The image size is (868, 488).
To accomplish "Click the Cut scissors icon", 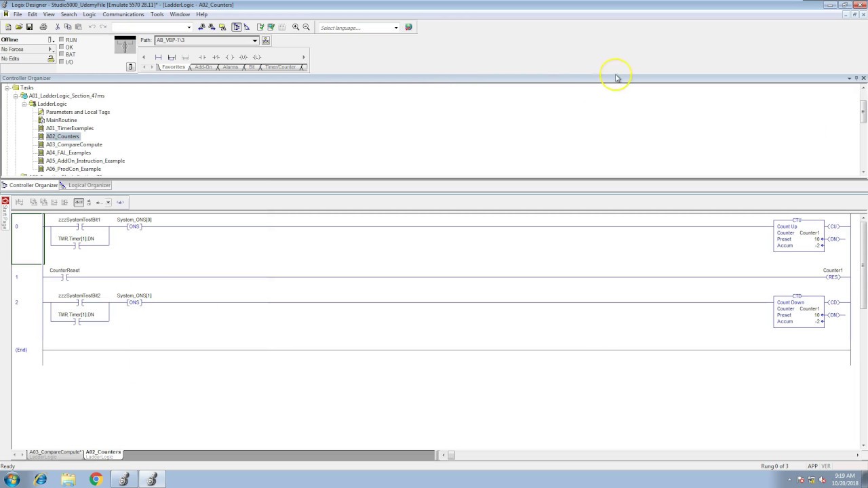I will pos(57,27).
